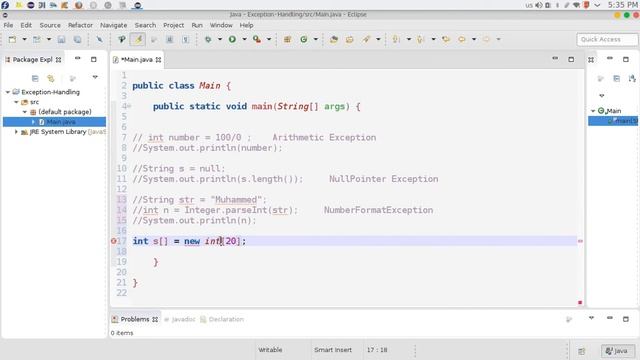Collapse All in Package Explorer toolbar

[35, 78]
